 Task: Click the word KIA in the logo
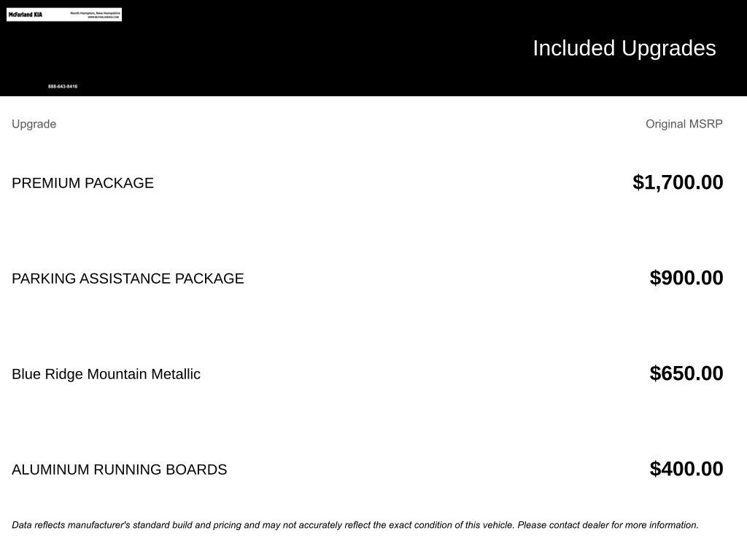(x=37, y=15)
